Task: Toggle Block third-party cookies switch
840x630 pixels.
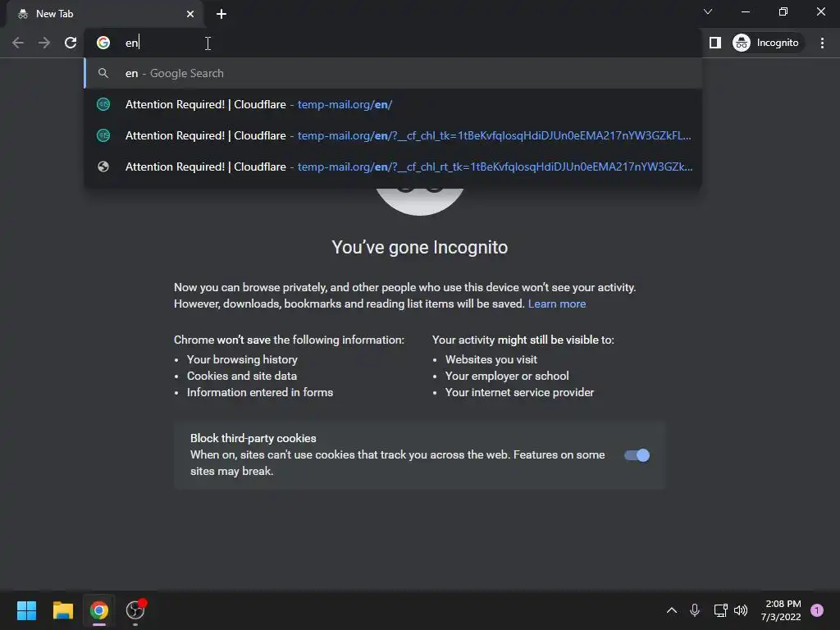Action: pyautogui.click(x=637, y=455)
